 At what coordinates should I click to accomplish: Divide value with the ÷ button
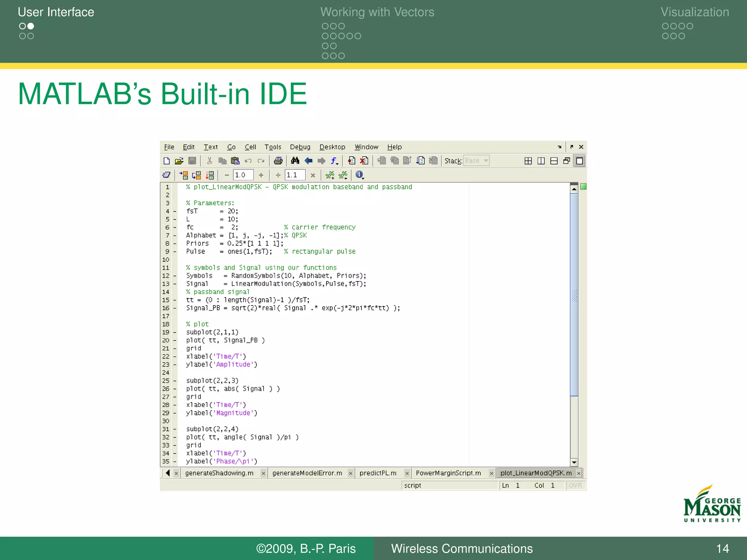[x=278, y=175]
